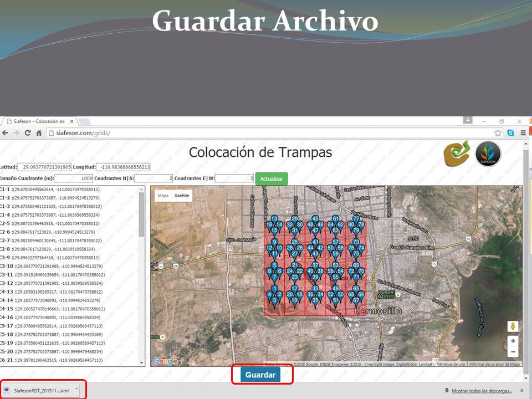Viewport: 532px width, 399px height.
Task: Click Mostrar todas las descargas link
Action: point(482,391)
